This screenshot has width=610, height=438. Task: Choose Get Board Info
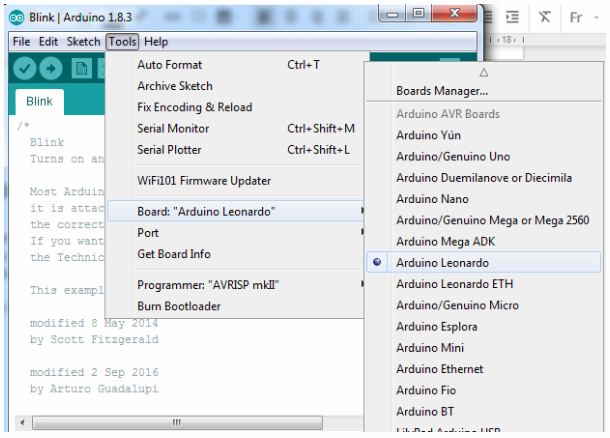[236, 254]
